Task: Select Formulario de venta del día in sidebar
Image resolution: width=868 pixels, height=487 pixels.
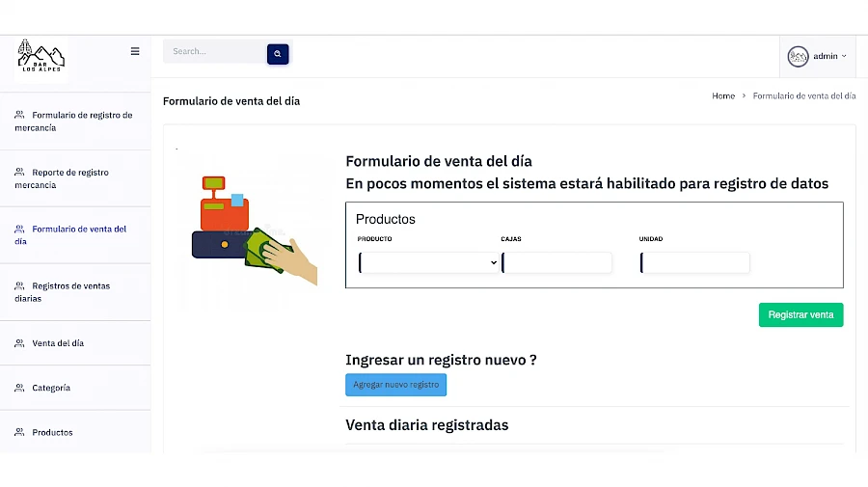Action: click(x=70, y=235)
